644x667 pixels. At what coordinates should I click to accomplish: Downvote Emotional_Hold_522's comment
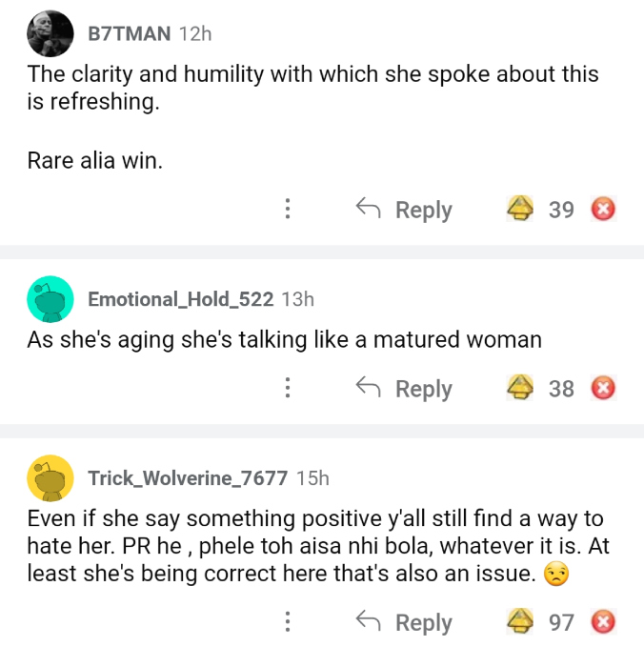(x=603, y=388)
